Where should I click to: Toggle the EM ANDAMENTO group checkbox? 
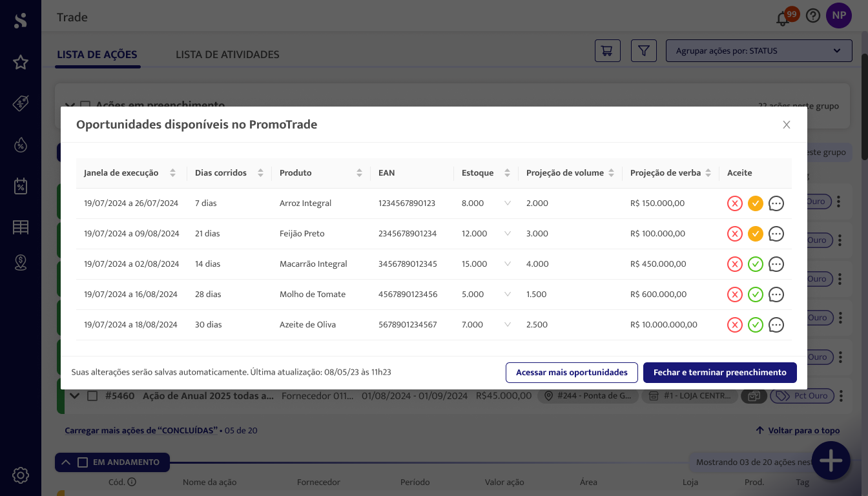point(82,462)
